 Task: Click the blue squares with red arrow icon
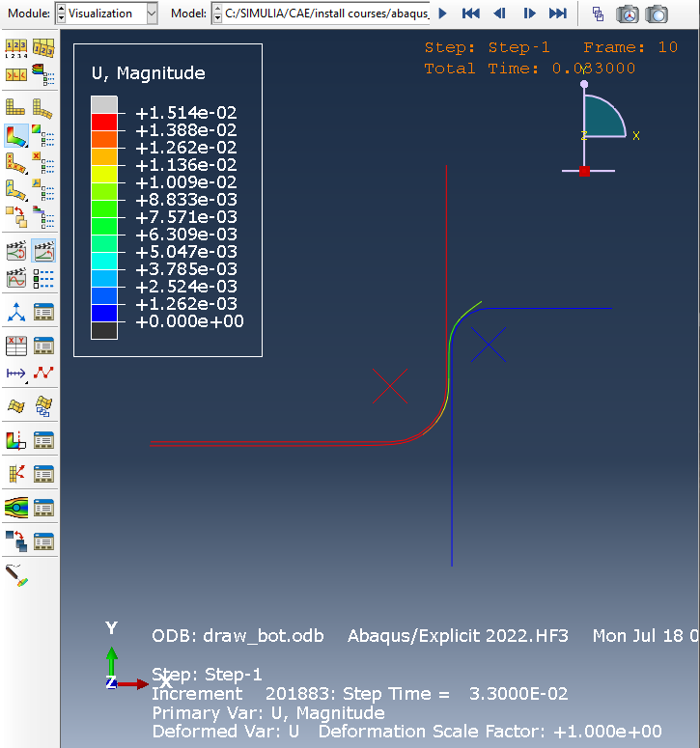[16, 541]
